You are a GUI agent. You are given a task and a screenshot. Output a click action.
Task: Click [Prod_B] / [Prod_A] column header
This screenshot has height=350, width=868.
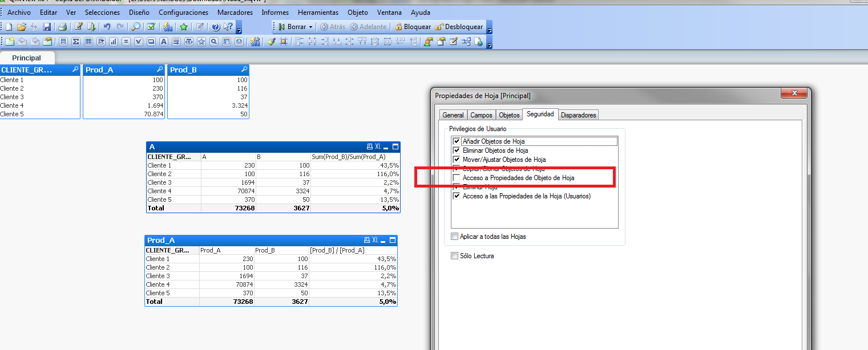coord(353,250)
